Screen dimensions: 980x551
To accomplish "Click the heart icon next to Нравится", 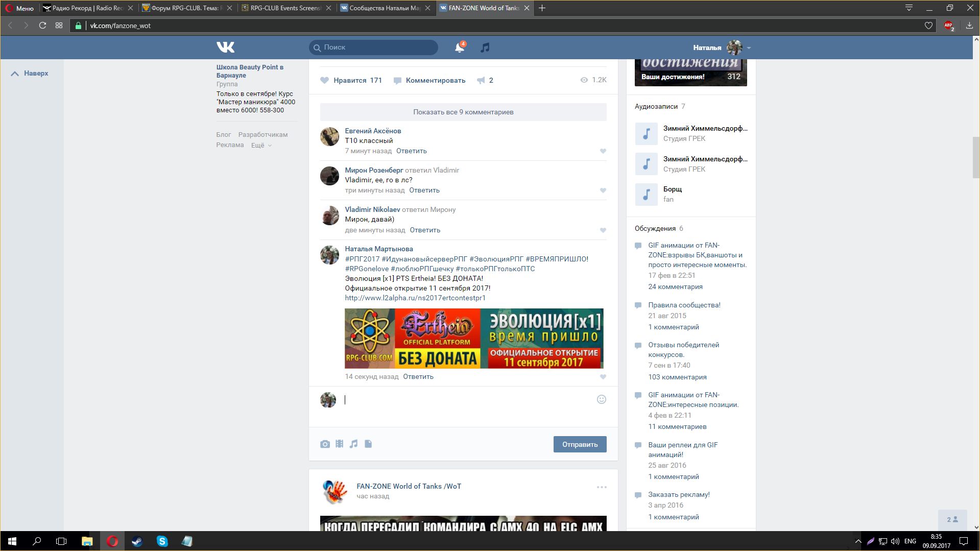I will (x=324, y=80).
